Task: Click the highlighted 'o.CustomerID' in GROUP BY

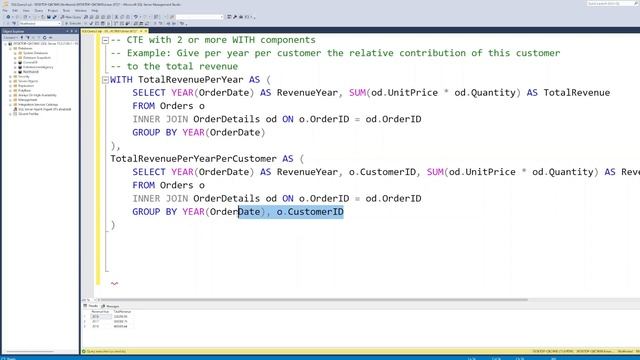Action: [x=310, y=211]
